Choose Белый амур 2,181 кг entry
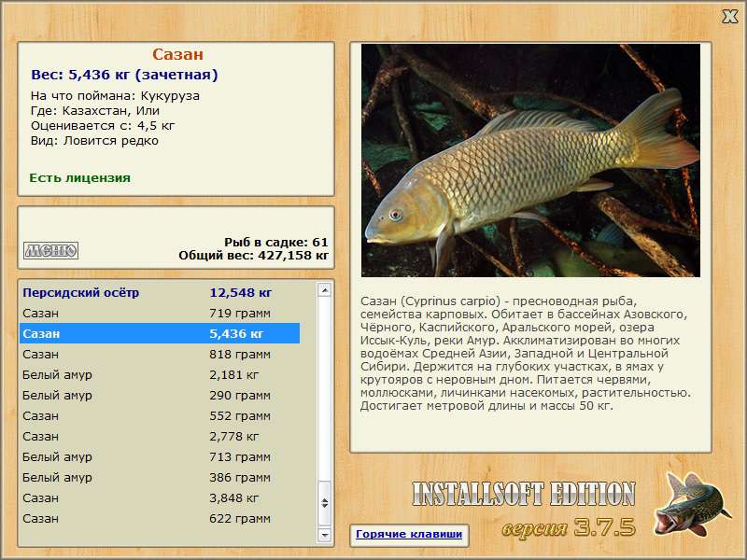This screenshot has height=560, width=747. coord(160,374)
